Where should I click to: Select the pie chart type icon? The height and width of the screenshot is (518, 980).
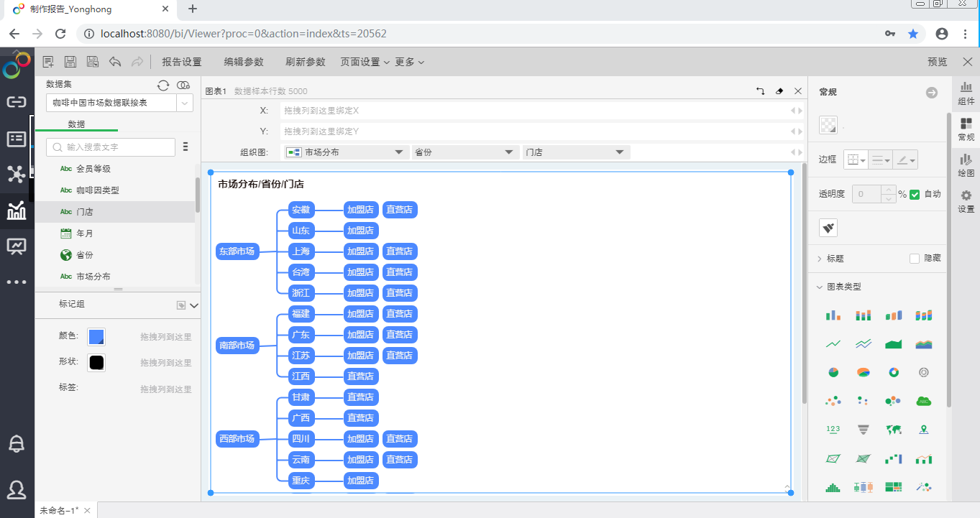(833, 372)
